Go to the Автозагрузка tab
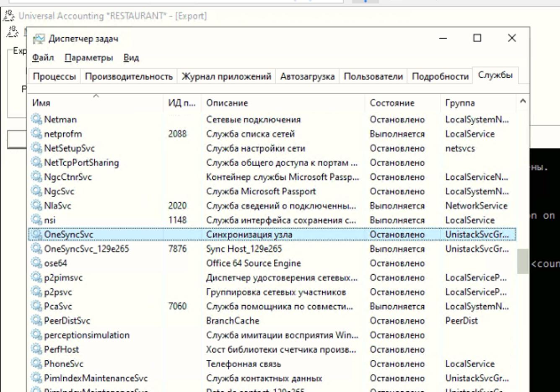The width and height of the screenshot is (560, 392). (307, 76)
